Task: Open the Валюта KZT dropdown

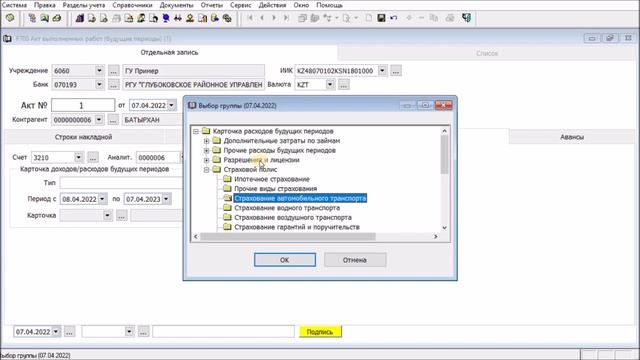Action: [x=330, y=84]
